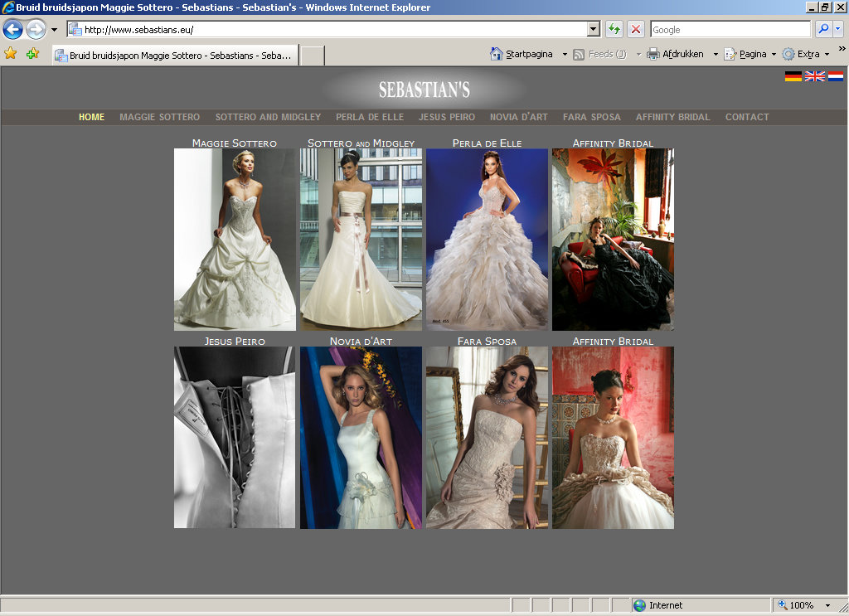Switch site language to English flag
The image size is (849, 616).
click(815, 76)
